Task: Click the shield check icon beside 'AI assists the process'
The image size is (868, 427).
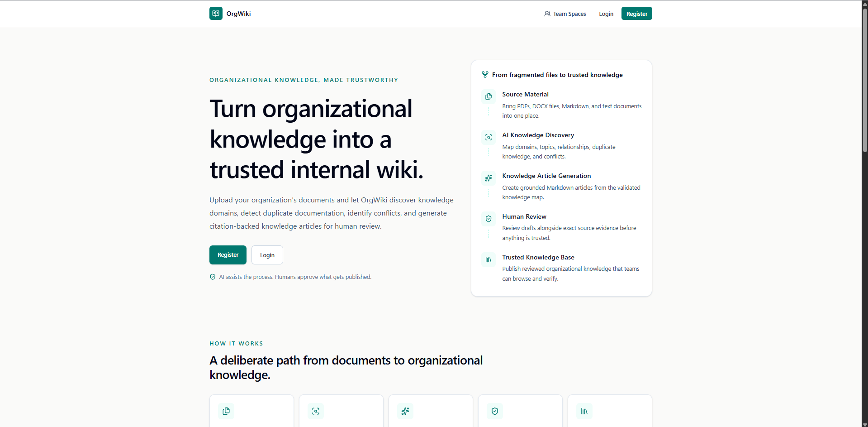Action: 213,277
